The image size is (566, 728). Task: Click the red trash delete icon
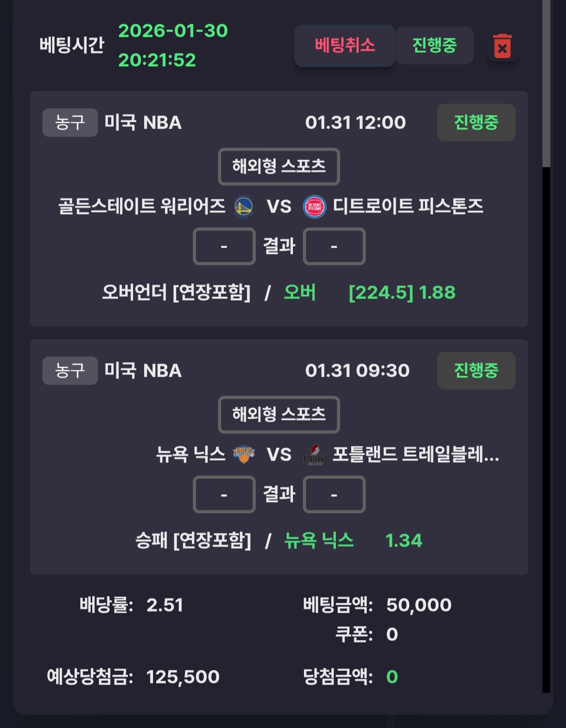tap(502, 47)
